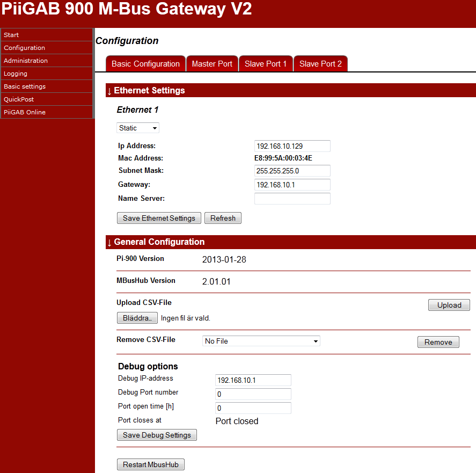This screenshot has width=476, height=473.
Task: Click the 'Configuration' page heading
Action: pyautogui.click(x=127, y=41)
